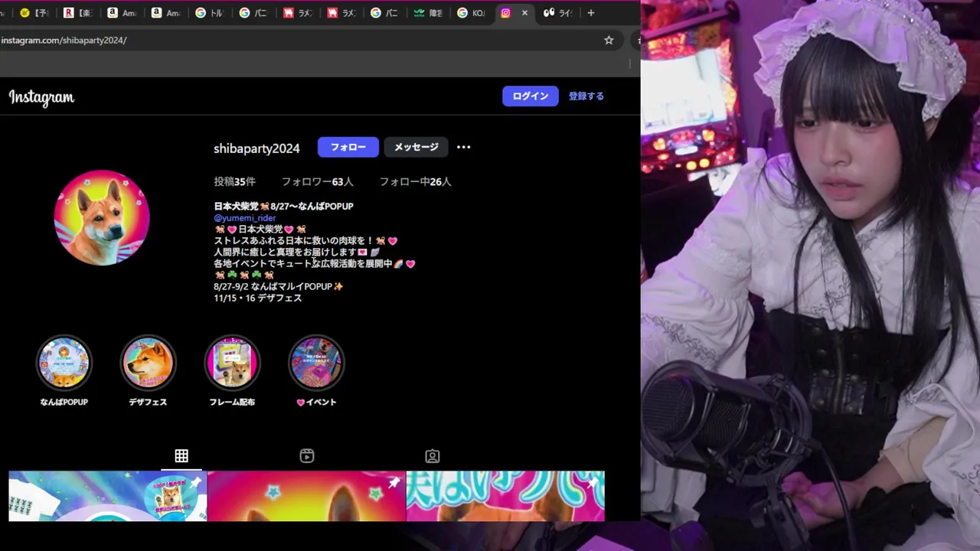Click the 投稿35件 posts count
980x551 pixels.
[235, 182]
